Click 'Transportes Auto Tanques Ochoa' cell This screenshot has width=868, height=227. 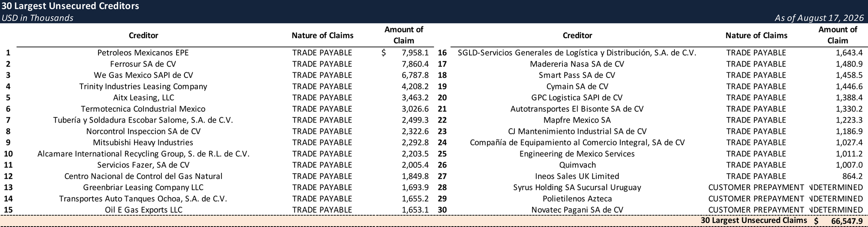pyautogui.click(x=143, y=199)
